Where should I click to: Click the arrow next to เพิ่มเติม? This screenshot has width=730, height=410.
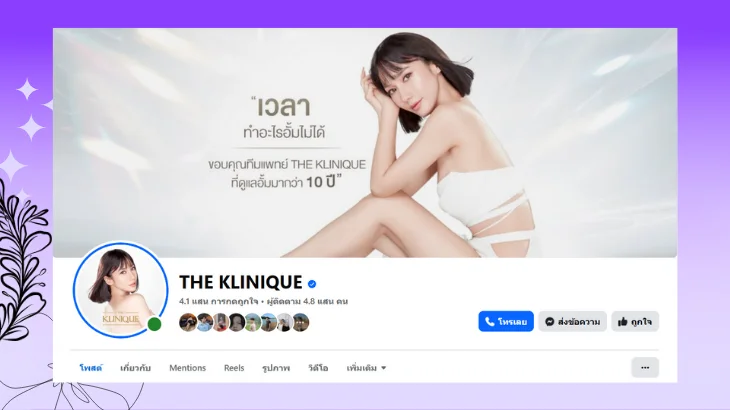pyautogui.click(x=384, y=368)
